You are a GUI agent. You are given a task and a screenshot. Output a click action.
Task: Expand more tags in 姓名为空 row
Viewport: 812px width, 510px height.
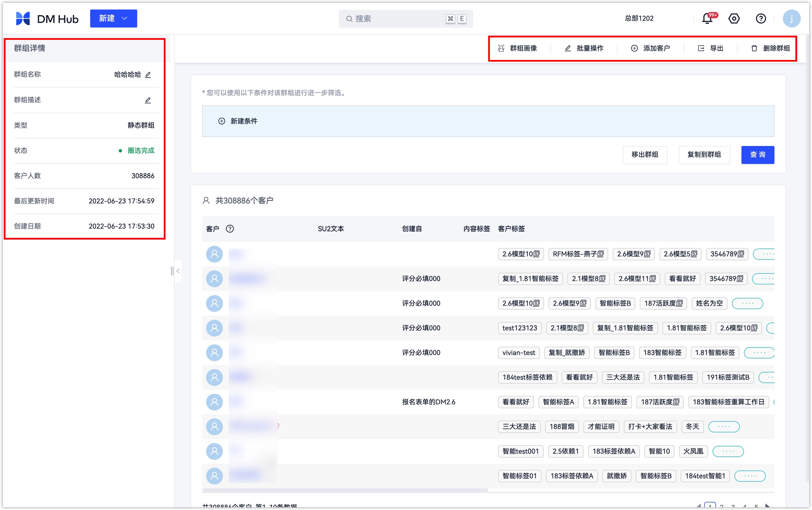[747, 303]
